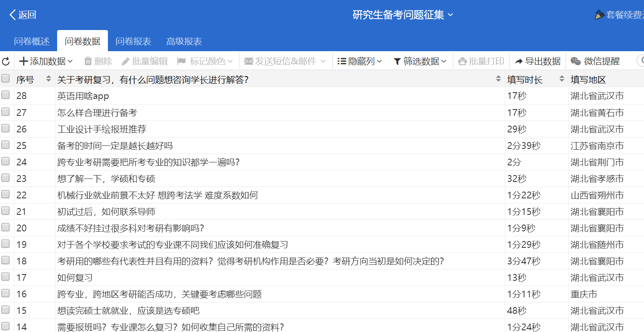Click the 问卷概述 tab
The width and height of the screenshot is (644, 332).
32,41
